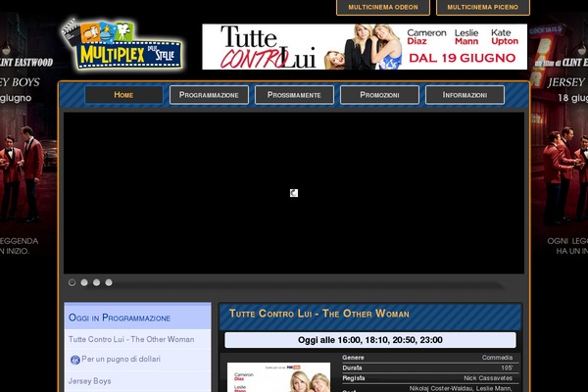Click the director name Nick Cassavetes
The image size is (588, 392).
488,378
